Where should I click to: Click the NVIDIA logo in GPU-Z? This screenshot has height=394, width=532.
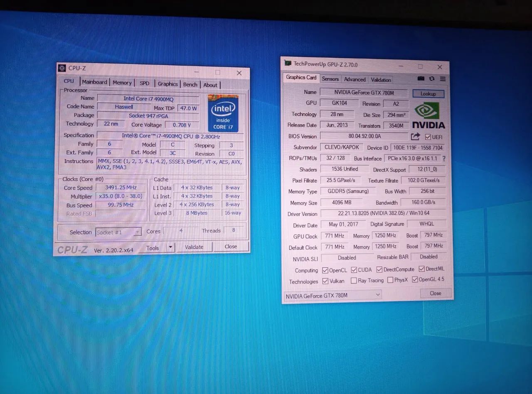pos(429,115)
